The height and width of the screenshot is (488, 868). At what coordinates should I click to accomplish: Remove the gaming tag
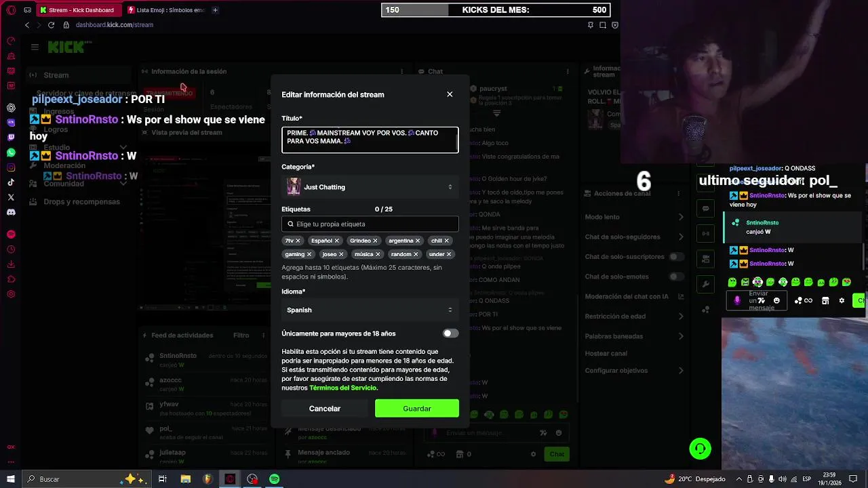(309, 254)
